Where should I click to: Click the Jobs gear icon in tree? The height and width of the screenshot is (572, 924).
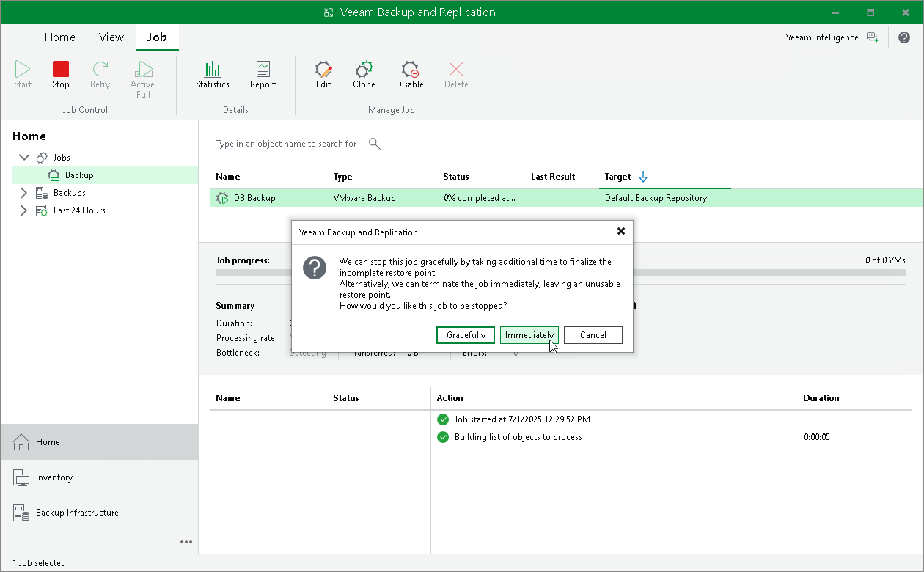(x=42, y=158)
